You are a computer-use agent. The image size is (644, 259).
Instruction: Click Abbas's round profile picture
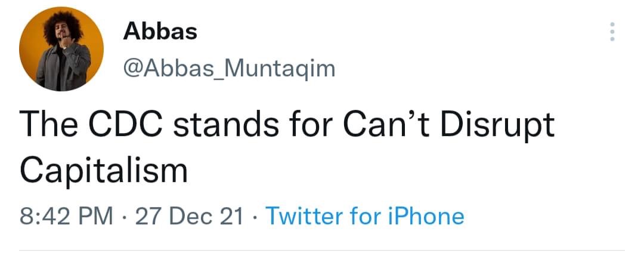tap(61, 49)
